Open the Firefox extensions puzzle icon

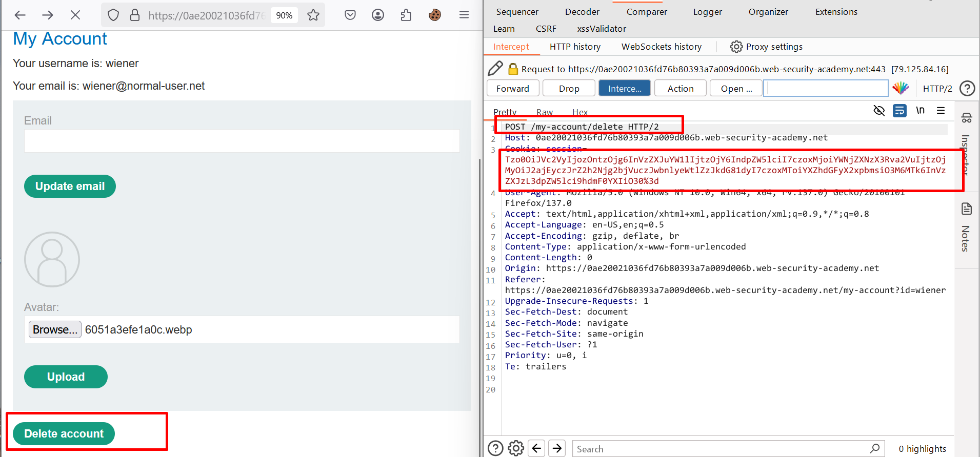coord(406,15)
